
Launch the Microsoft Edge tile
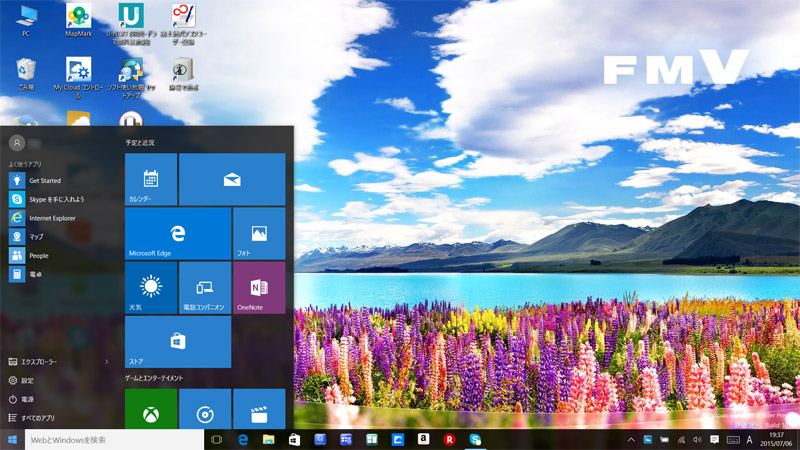[178, 233]
